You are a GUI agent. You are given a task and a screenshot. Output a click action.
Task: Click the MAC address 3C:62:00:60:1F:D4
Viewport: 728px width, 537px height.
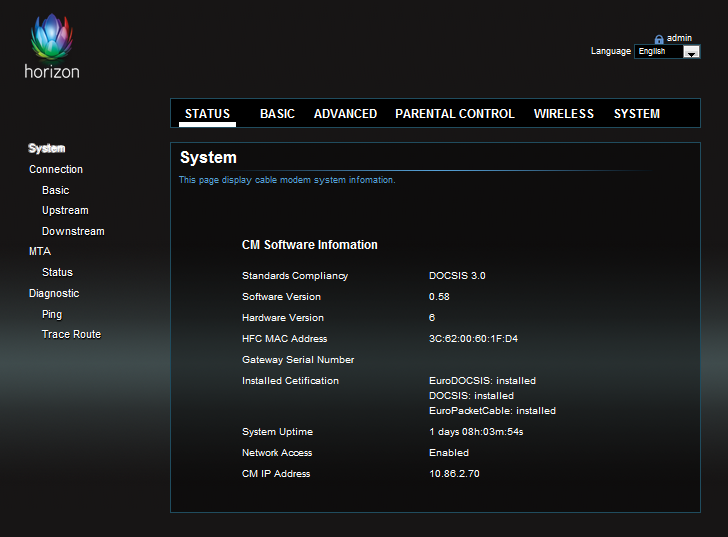473,339
